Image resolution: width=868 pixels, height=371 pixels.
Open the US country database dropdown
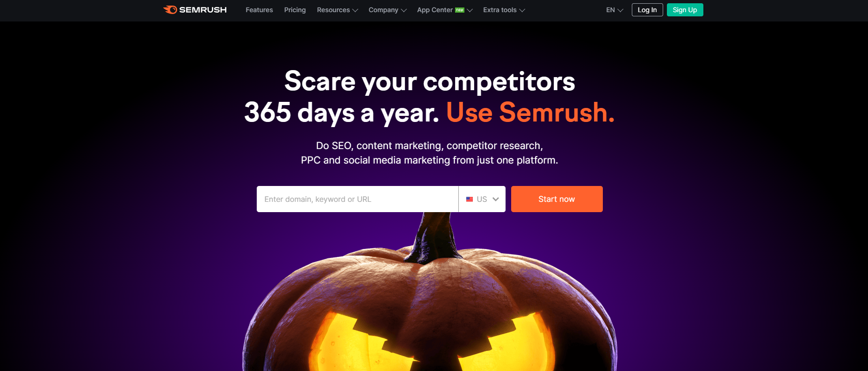pyautogui.click(x=482, y=199)
